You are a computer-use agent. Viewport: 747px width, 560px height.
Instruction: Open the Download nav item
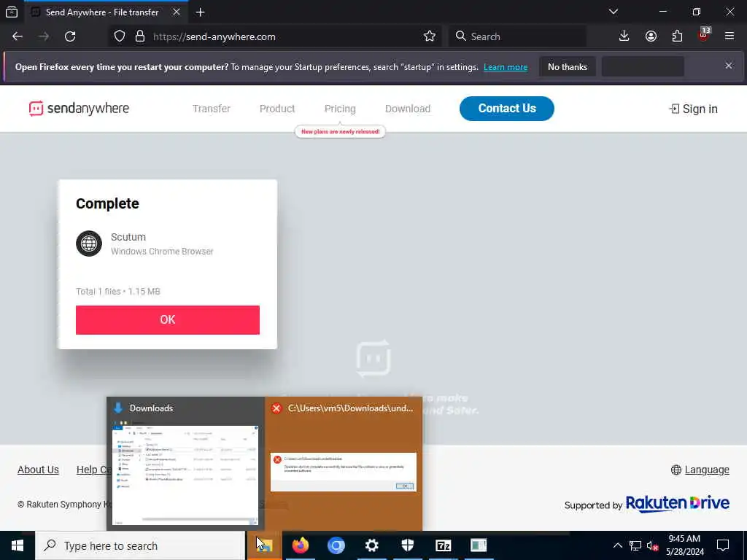[x=408, y=109]
